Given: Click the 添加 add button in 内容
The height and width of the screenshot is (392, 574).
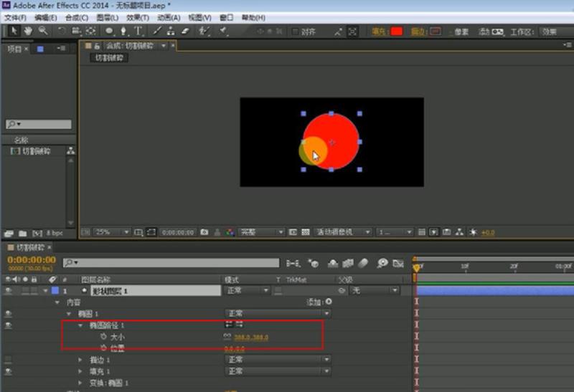Looking at the screenshot, I should click(x=329, y=302).
